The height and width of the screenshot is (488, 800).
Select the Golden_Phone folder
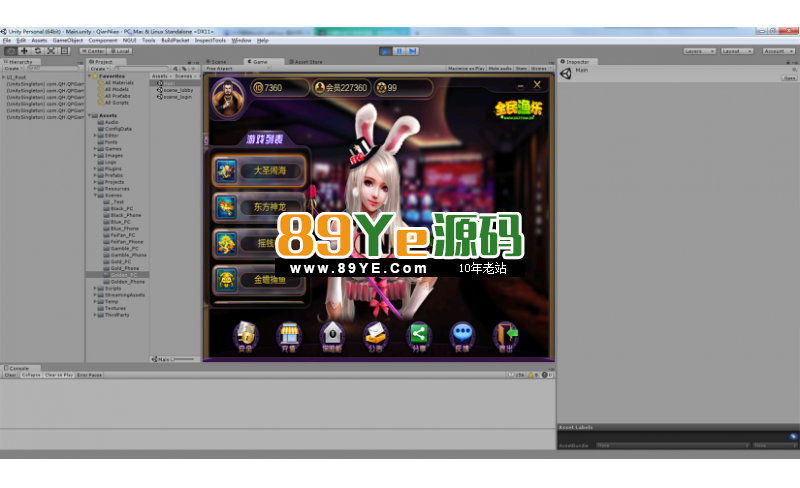pos(124,282)
